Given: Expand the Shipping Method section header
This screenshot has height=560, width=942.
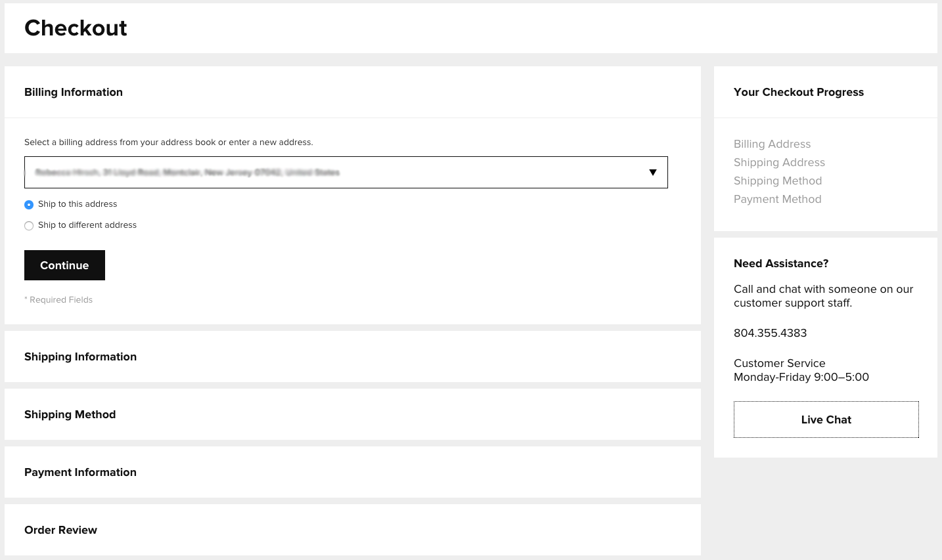Looking at the screenshot, I should click(x=70, y=414).
